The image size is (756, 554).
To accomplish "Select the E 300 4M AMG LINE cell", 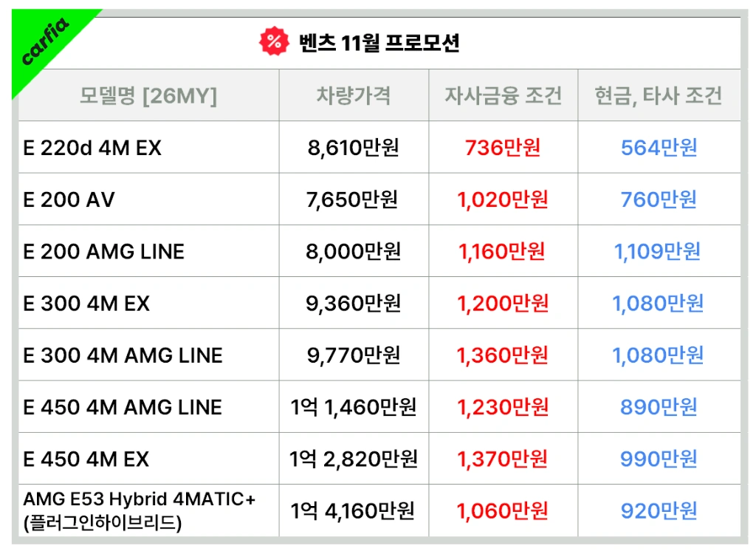I will 123,355.
